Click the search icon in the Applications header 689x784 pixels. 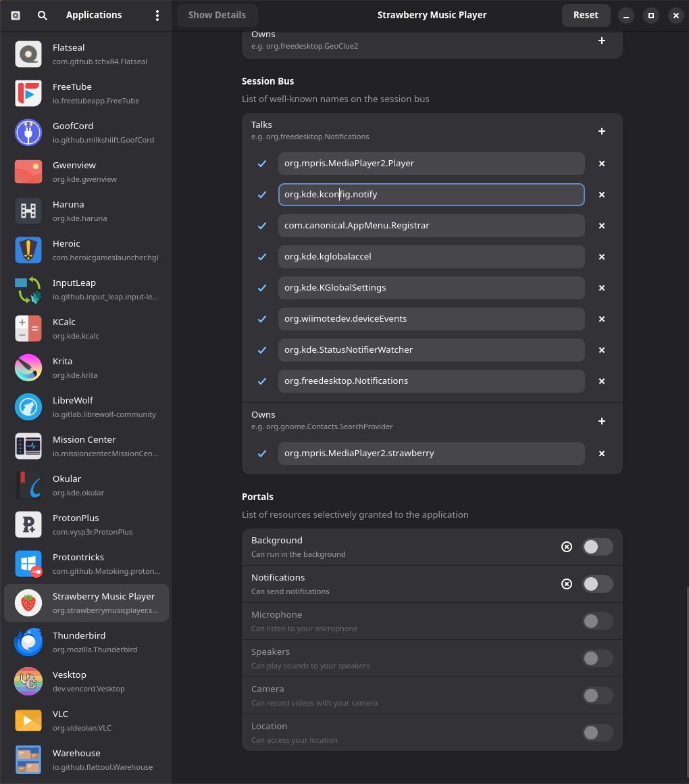coord(43,15)
